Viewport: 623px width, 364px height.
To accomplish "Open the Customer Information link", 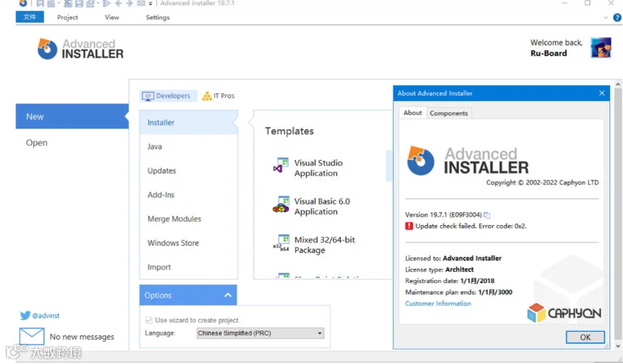I will [438, 304].
